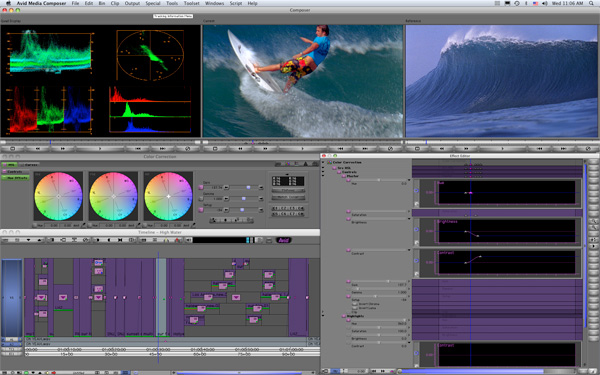Toggle Setup enable button in Color Correction

tap(201, 210)
